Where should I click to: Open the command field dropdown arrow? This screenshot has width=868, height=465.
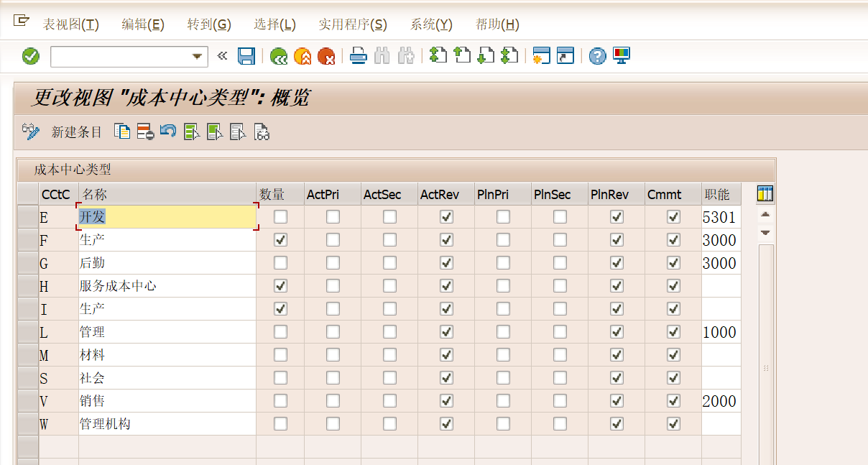click(x=197, y=57)
